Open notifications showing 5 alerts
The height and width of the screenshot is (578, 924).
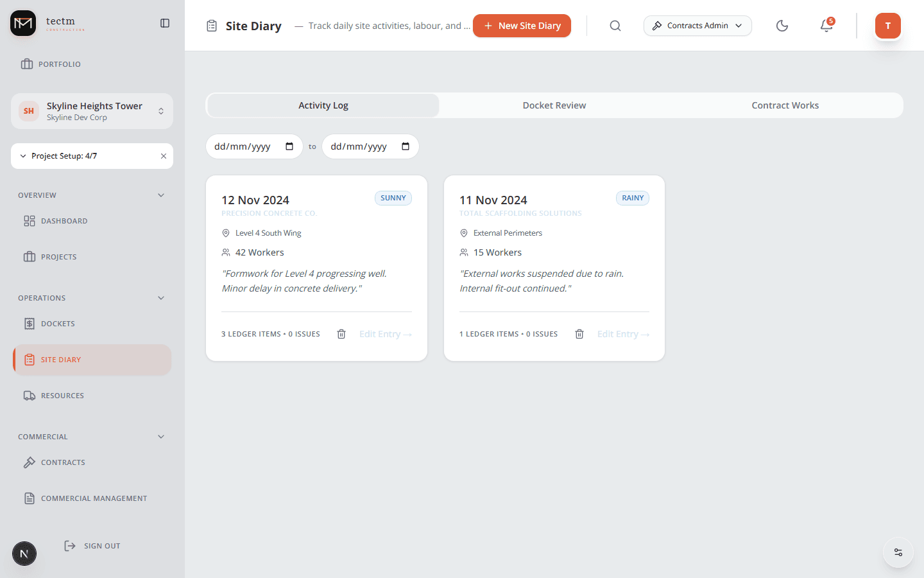pos(826,26)
